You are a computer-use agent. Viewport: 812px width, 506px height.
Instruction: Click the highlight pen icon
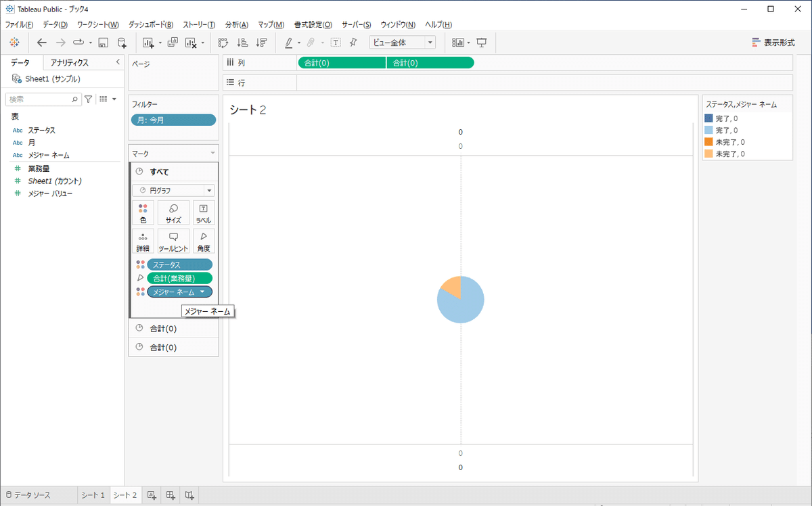289,43
